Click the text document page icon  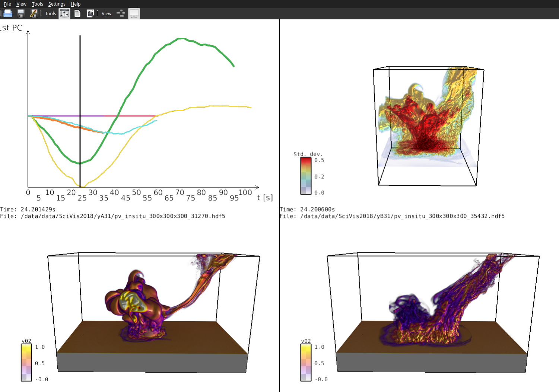[x=77, y=14]
